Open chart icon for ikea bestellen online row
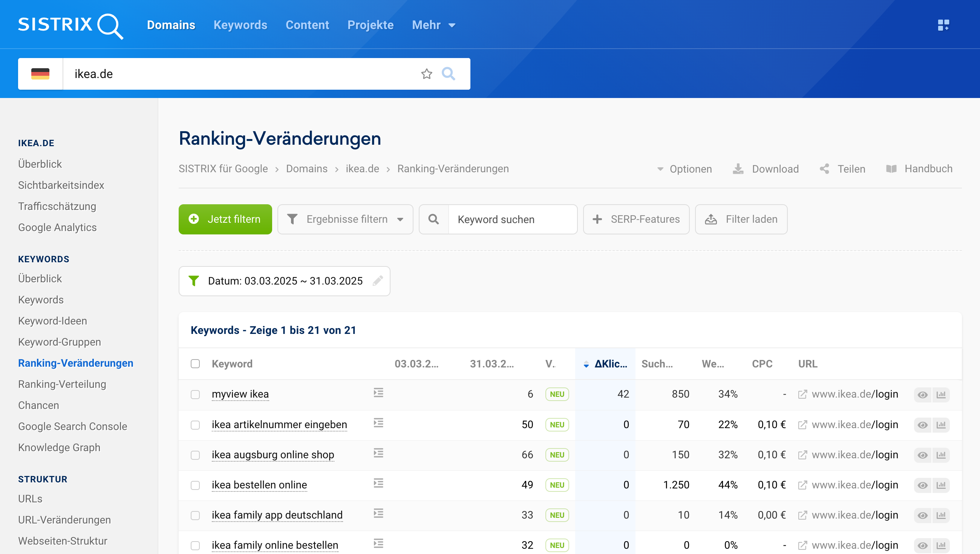Viewport: 980px width, 554px height. coord(941,485)
